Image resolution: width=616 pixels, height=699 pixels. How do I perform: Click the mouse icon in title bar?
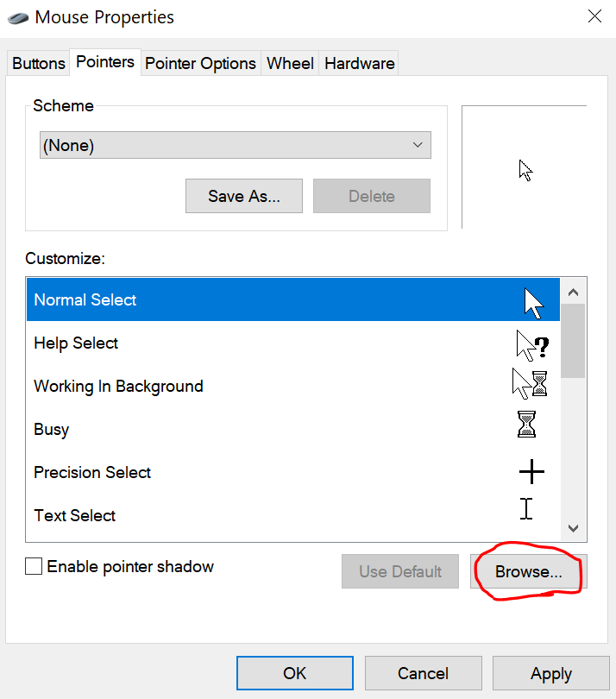pos(17,17)
